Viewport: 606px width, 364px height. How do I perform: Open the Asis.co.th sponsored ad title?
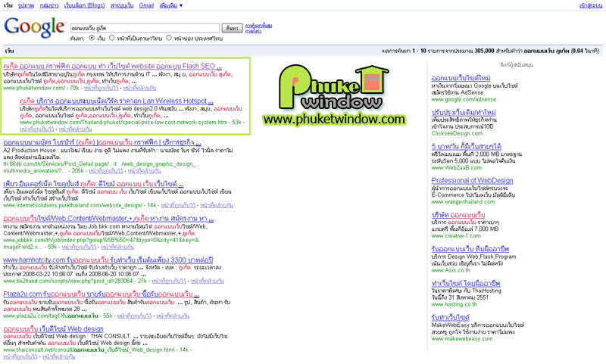(470, 248)
